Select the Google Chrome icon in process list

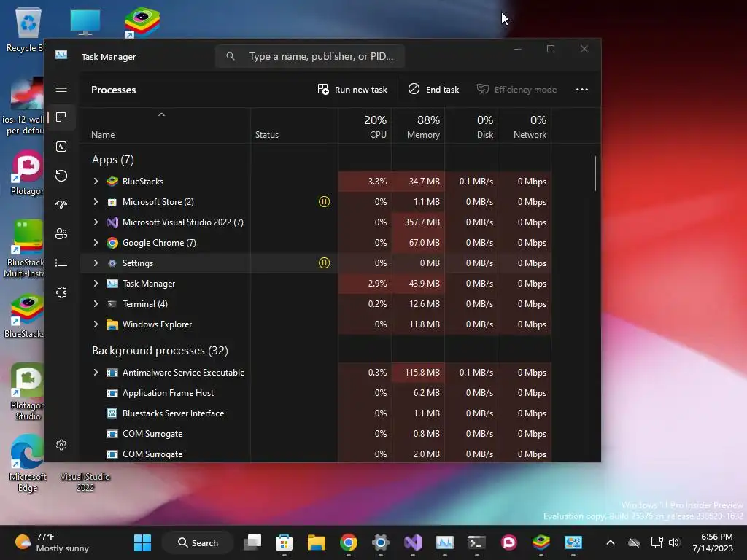112,243
